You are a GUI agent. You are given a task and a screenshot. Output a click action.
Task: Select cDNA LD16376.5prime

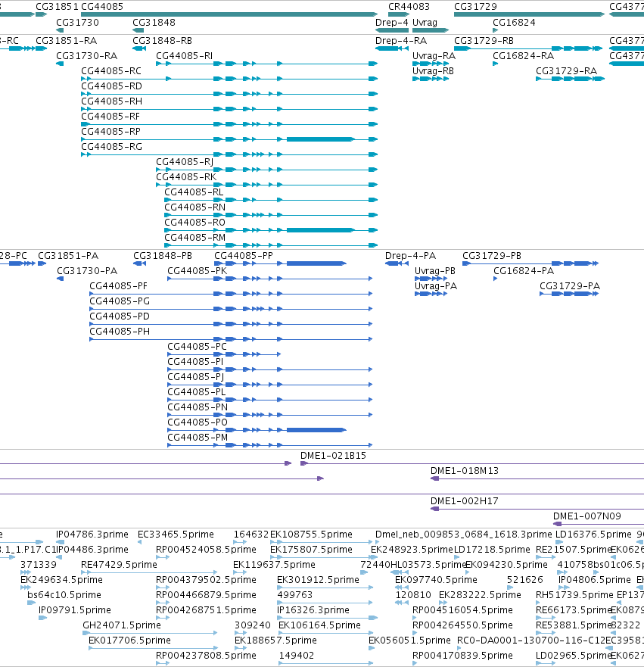[x=594, y=535]
